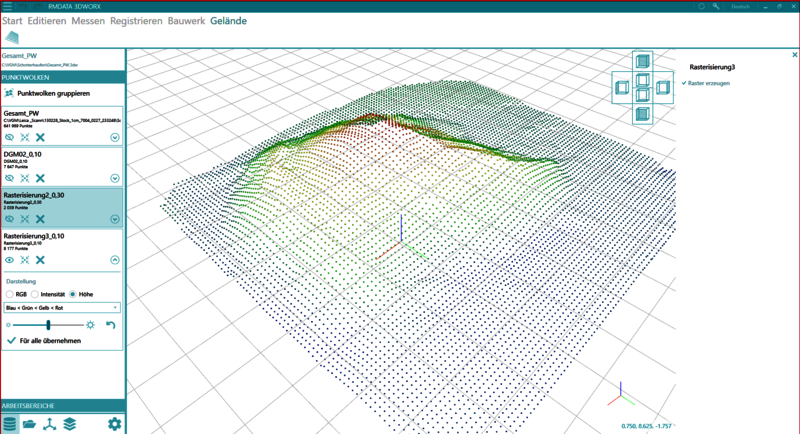The height and width of the screenshot is (434, 800).
Task: Open the layers stack workspace icon
Action: point(69,424)
